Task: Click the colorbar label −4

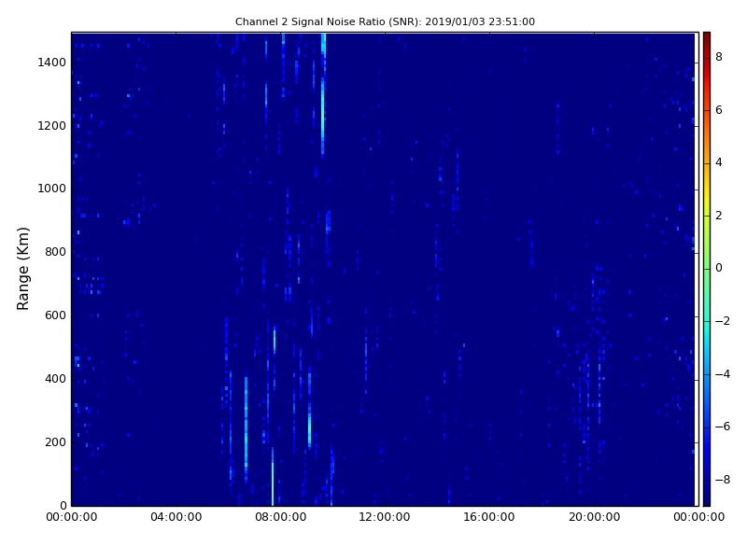Action: click(x=722, y=374)
